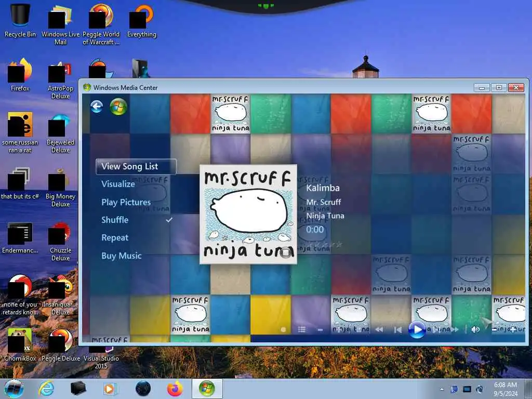The image size is (532, 399).
Task: Select the Recycle Bin desktop icon
Action: point(20,20)
